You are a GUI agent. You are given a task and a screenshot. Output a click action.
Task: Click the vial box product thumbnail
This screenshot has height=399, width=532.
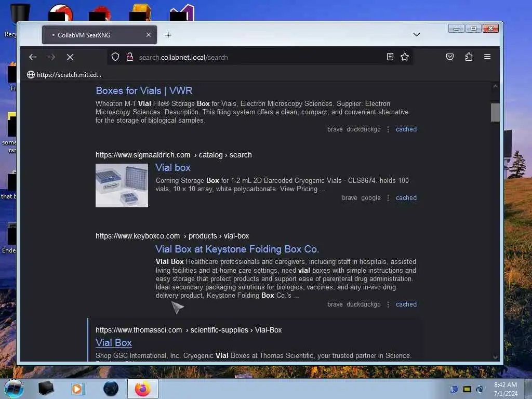tap(122, 185)
